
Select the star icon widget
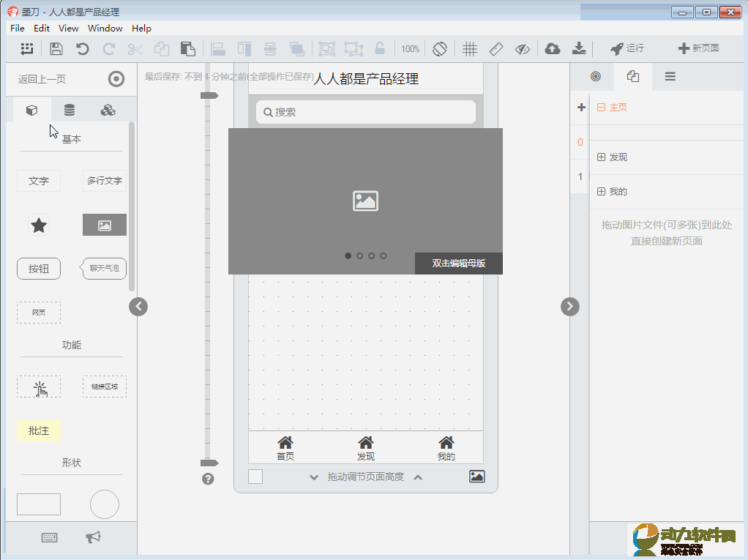(x=39, y=225)
